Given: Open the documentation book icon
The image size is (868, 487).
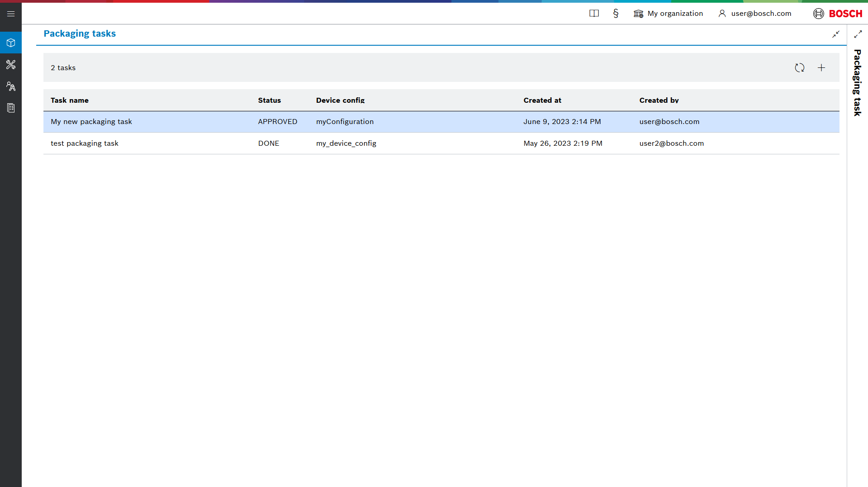Looking at the screenshot, I should (x=594, y=14).
